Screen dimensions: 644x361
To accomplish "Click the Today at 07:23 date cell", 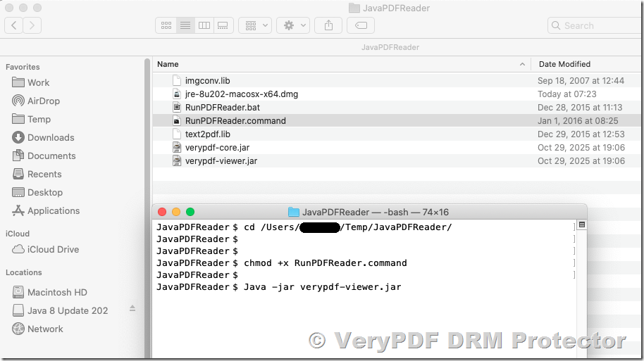I will [566, 94].
